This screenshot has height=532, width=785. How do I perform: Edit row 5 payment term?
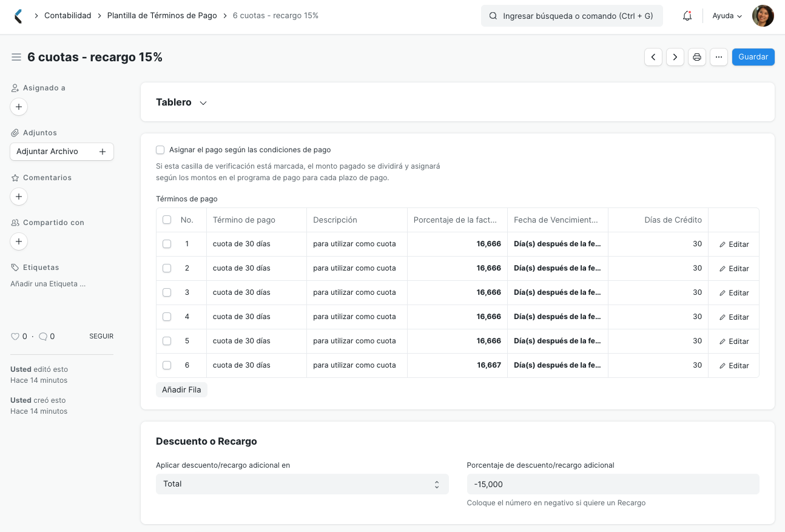tap(734, 342)
